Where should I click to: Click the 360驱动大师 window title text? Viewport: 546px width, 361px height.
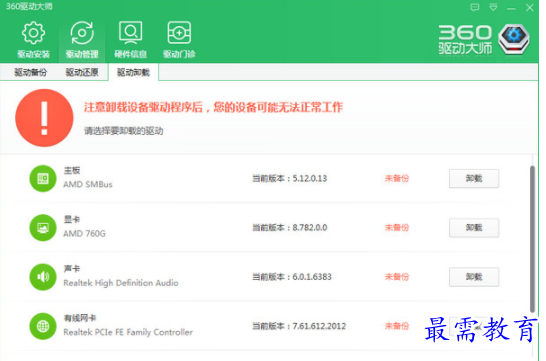29,7
